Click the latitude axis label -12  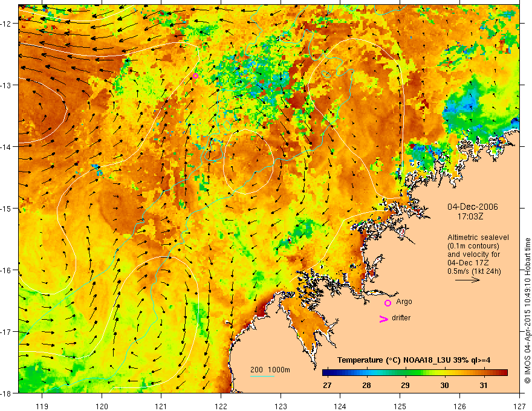click(x=7, y=24)
